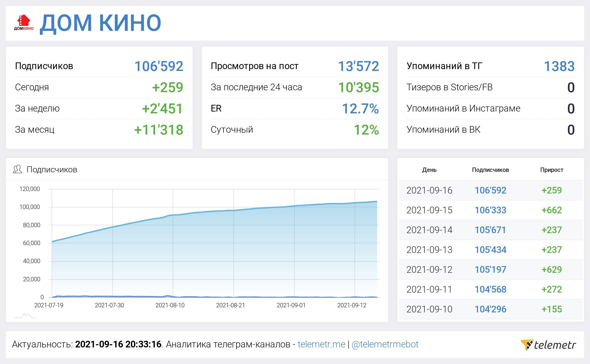Click the Упоминаний в ТГ count 1383
This screenshot has height=364, width=590.
[x=559, y=66]
